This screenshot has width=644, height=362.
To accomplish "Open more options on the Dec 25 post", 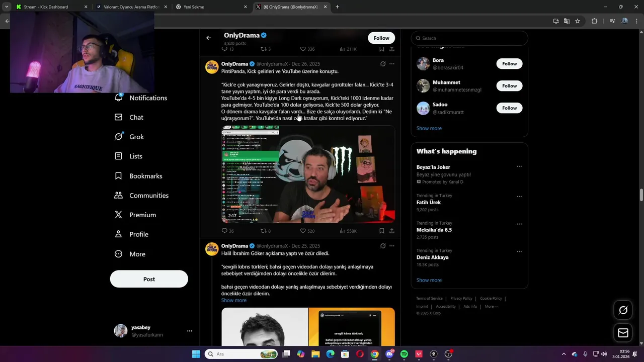I will (392, 246).
